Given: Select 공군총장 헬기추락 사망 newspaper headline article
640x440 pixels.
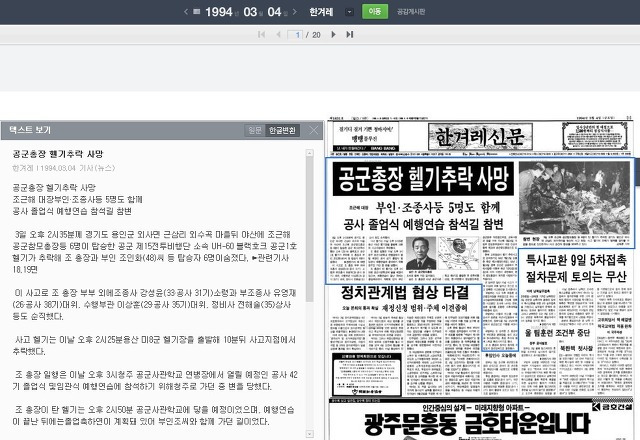Looking at the screenshot, I should point(423,179).
